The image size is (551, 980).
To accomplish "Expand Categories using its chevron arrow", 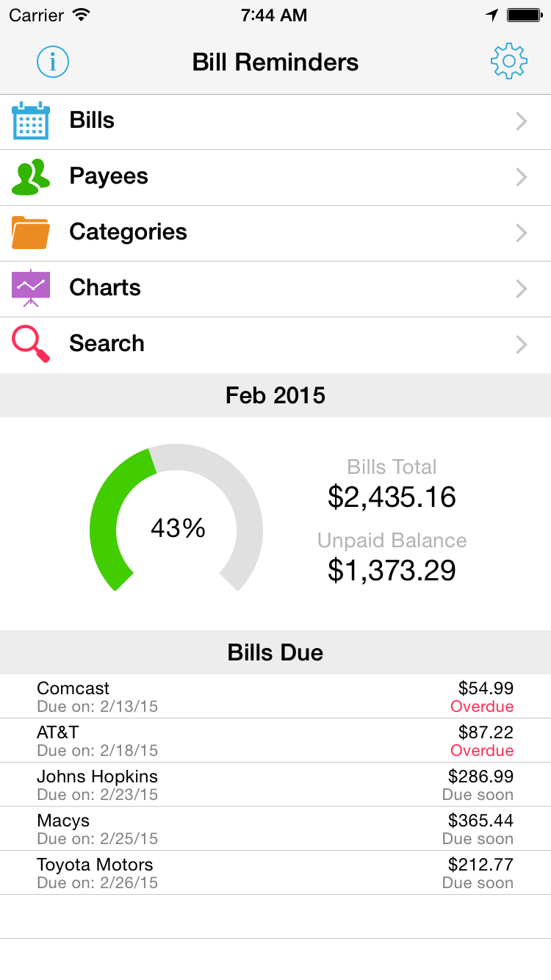I will click(521, 233).
